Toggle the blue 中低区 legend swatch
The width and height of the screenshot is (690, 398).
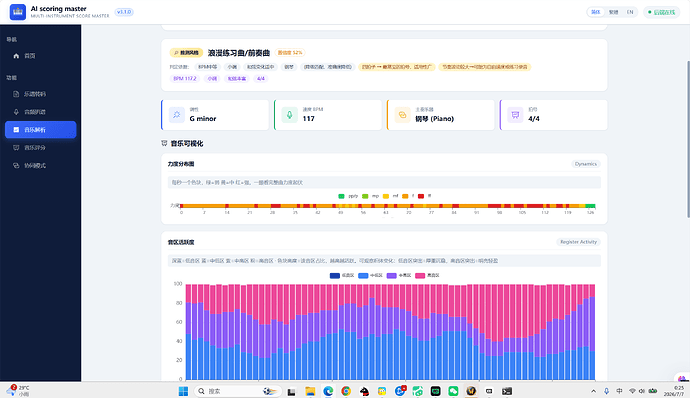363,276
